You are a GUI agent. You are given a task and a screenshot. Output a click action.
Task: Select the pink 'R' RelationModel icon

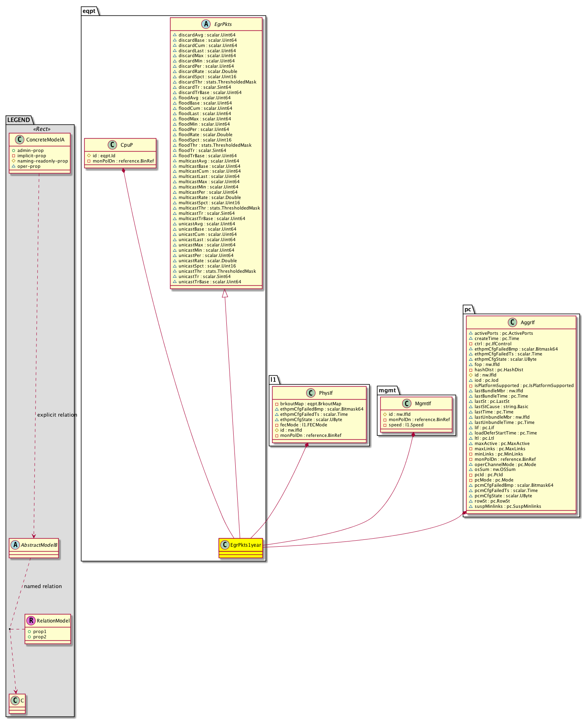point(30,621)
